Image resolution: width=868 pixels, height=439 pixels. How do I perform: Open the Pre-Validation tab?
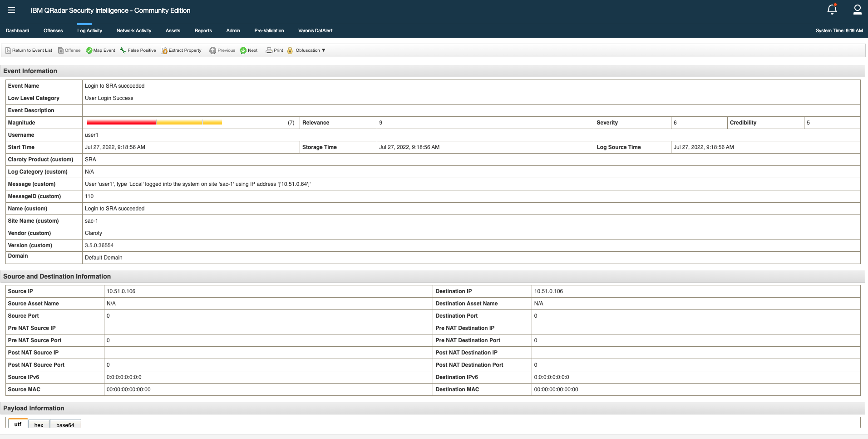pyautogui.click(x=269, y=30)
